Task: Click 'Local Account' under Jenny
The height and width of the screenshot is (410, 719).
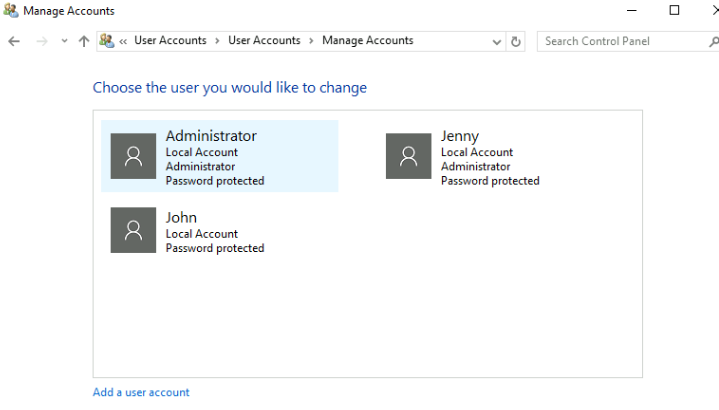Action: tap(477, 152)
